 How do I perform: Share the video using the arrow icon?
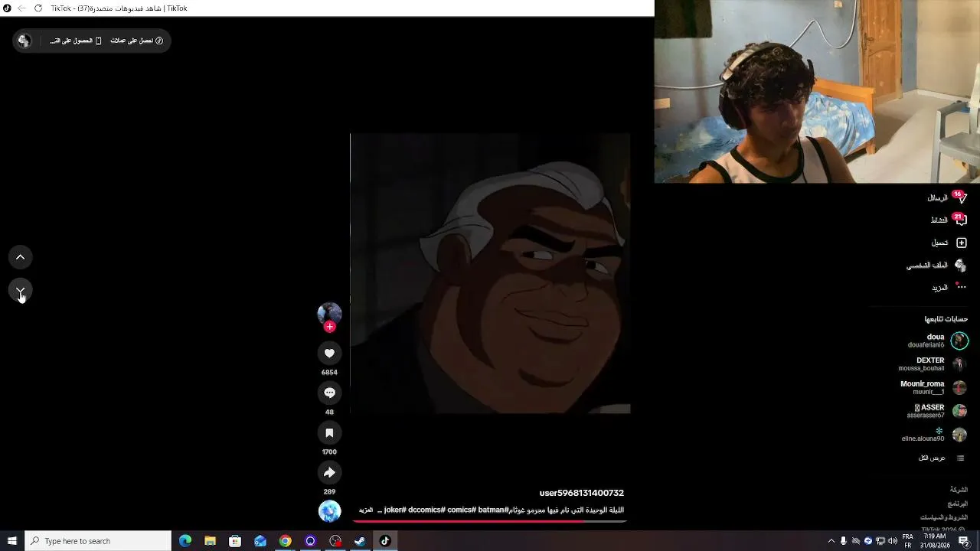point(329,472)
